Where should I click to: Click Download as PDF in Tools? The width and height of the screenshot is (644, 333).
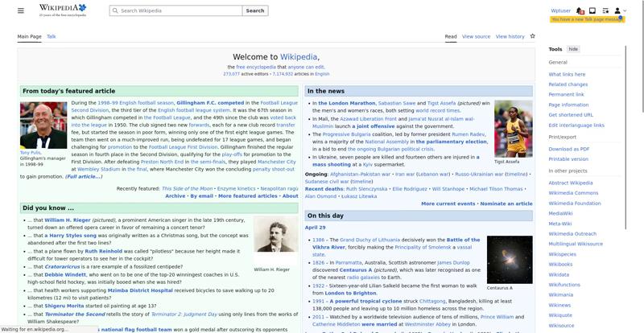[569, 149]
